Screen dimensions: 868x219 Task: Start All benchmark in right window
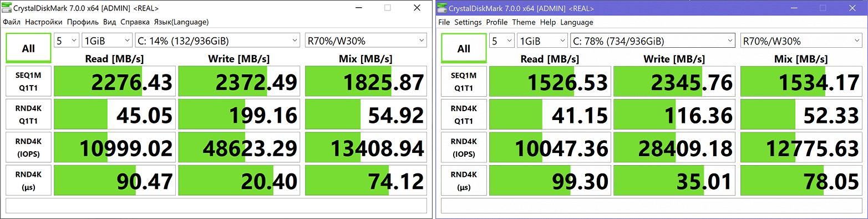[464, 48]
